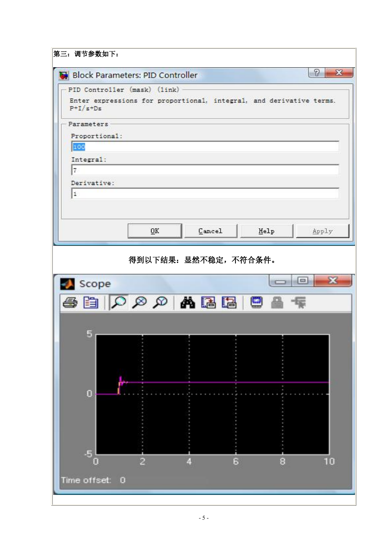Click the 'Integral:' label
Viewport: 392px width, 554px height.
coord(89,159)
